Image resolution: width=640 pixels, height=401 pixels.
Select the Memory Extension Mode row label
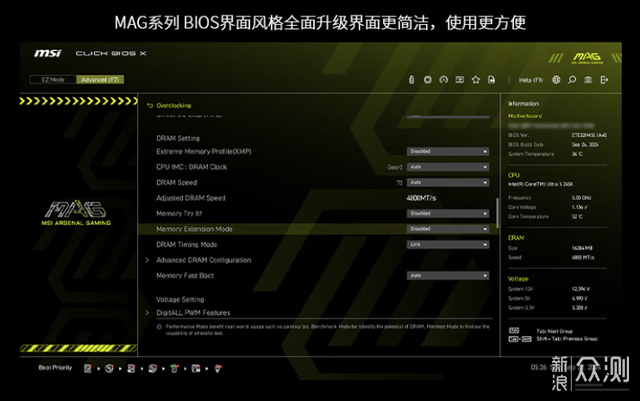pos(194,229)
